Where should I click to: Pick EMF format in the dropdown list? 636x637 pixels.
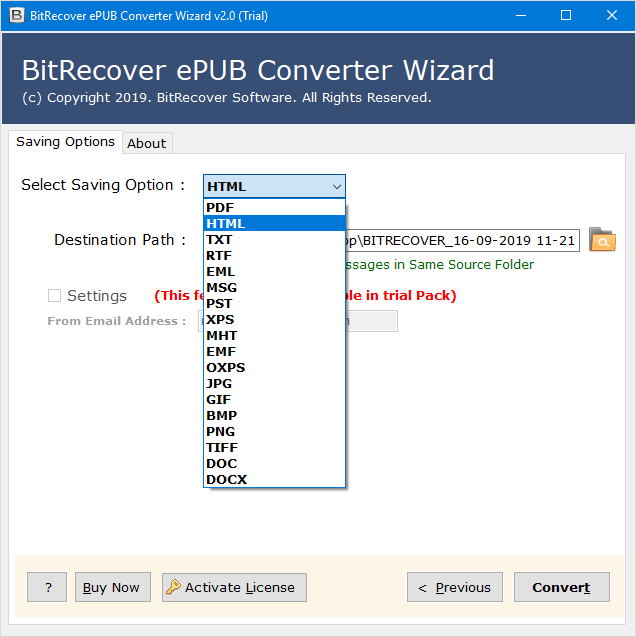click(274, 351)
